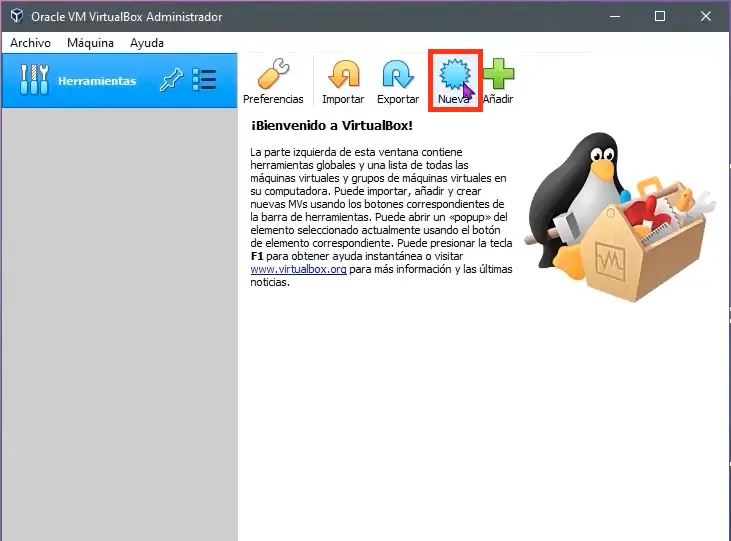Open the Herramientas list menu icon
731x541 pixels.
(204, 80)
